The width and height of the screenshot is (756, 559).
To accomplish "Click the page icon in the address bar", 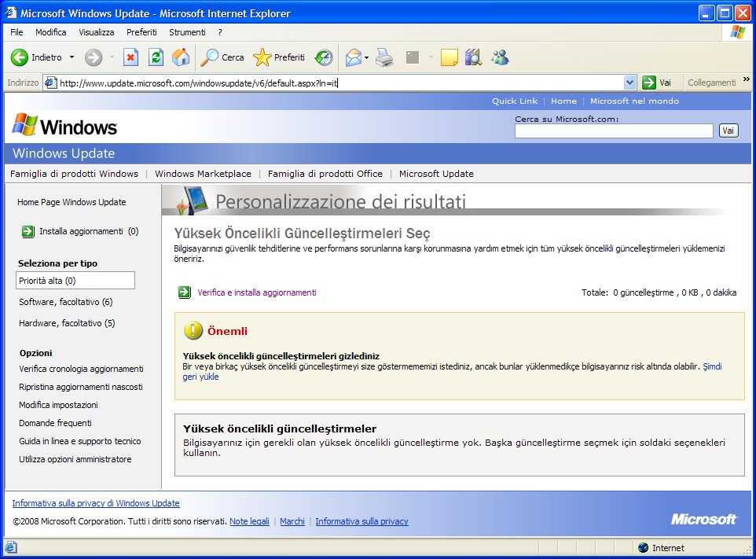I will point(50,83).
